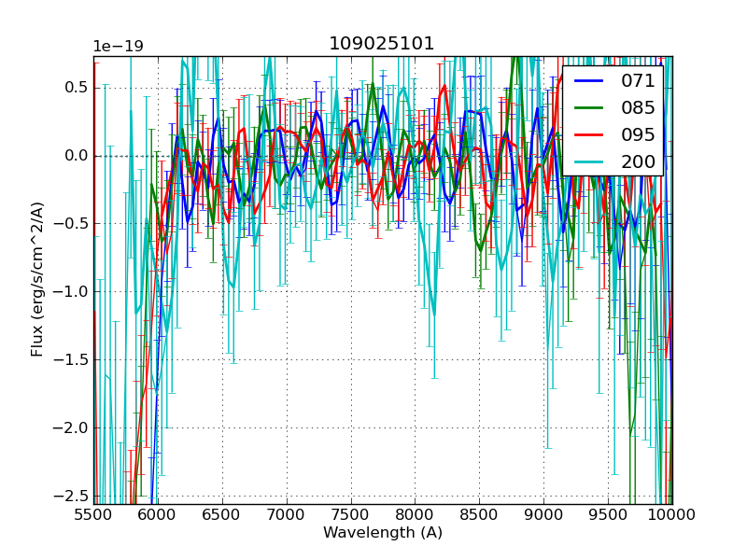Image resolution: width=747 pixels, height=560 pixels.
Task: Click the Wavelength (A) x-axis label
Action: [x=383, y=533]
